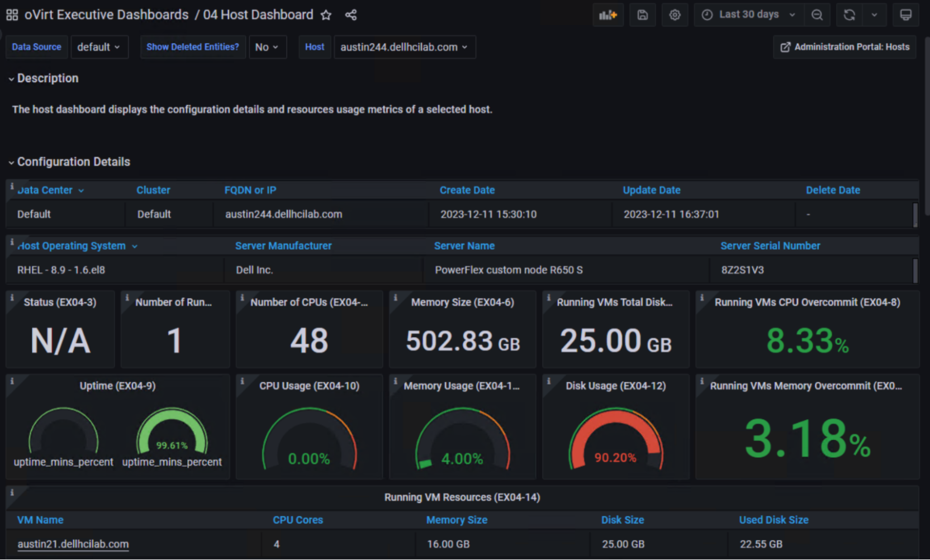Open the dashboards grid icon
Viewport: 930px width, 560px height.
pyautogui.click(x=12, y=15)
